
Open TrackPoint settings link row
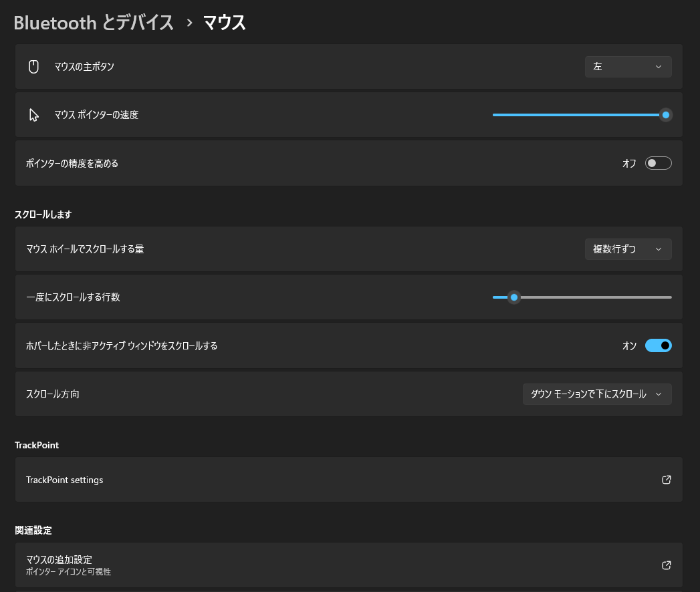[x=348, y=480]
